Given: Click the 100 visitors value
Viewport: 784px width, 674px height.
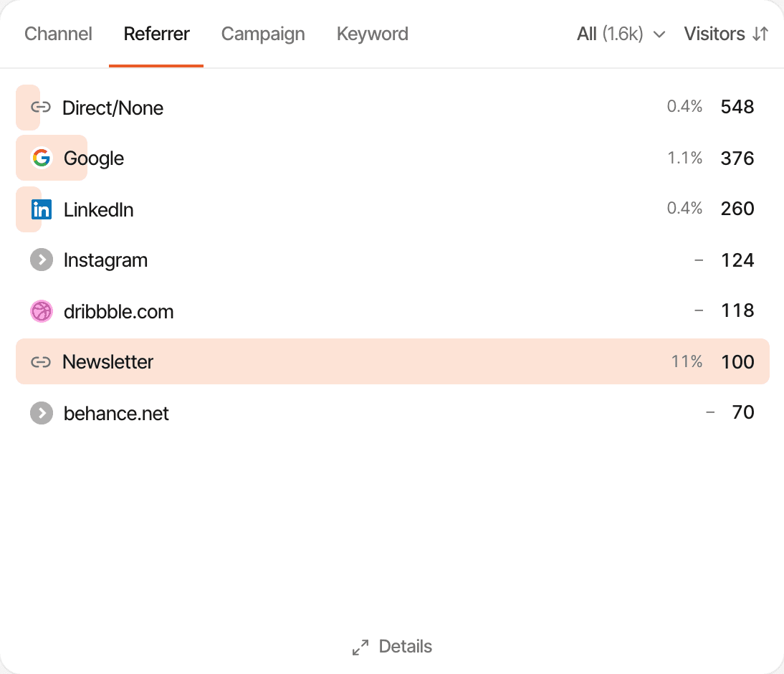Looking at the screenshot, I should [737, 362].
